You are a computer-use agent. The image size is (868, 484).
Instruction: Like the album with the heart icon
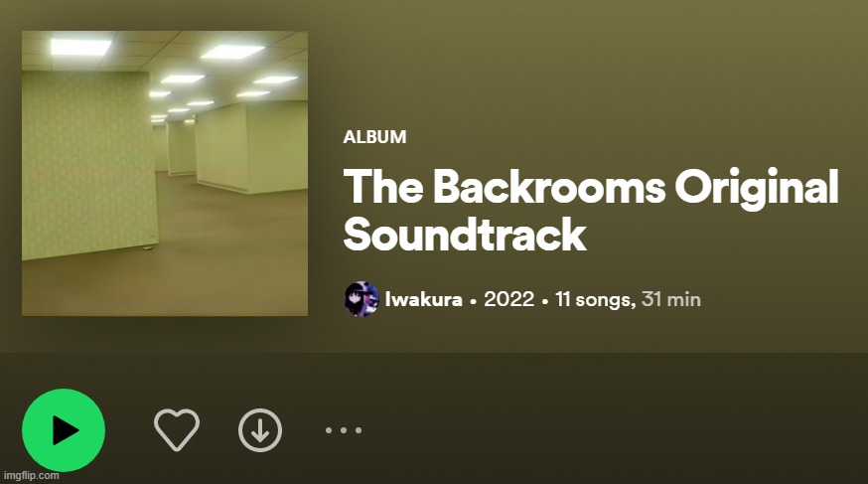[177, 429]
